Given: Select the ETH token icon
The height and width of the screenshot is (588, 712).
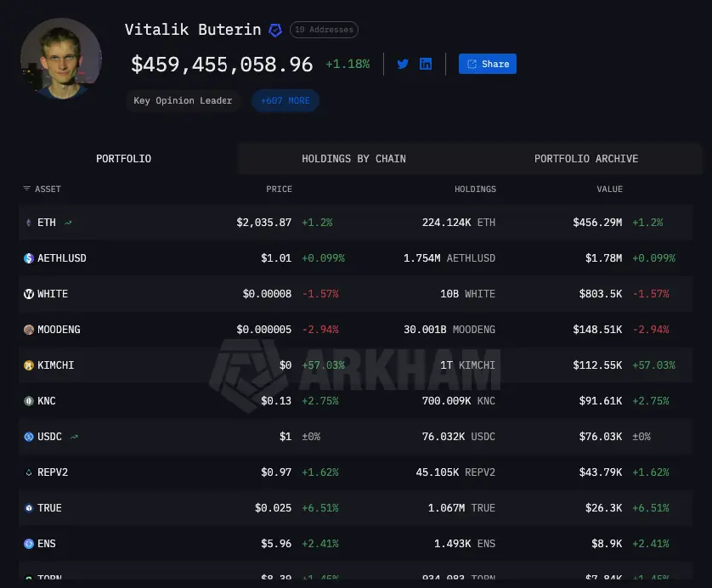Looking at the screenshot, I should click(28, 222).
